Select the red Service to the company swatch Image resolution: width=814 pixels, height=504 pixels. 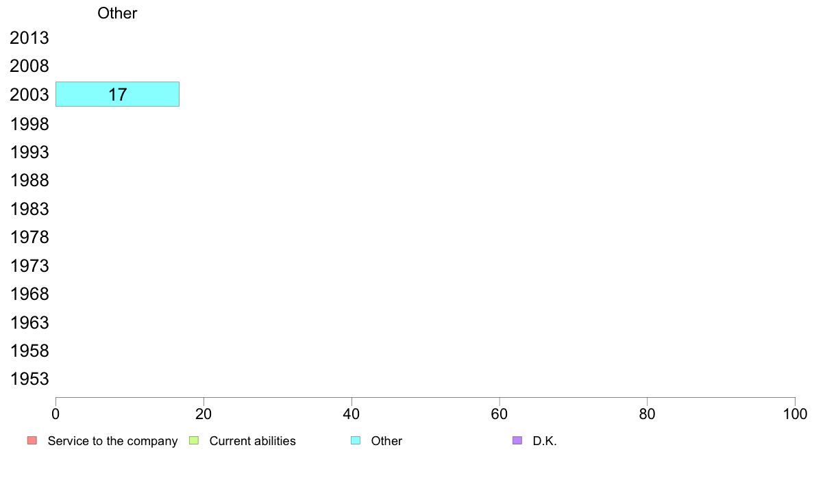32,441
